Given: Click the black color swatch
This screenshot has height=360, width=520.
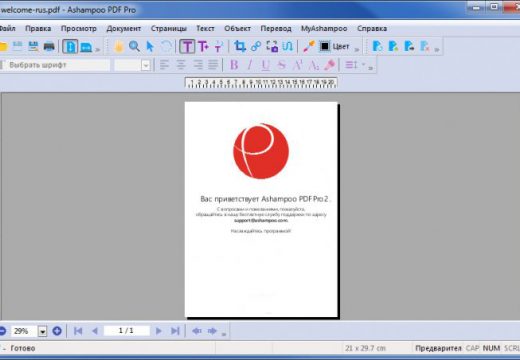Looking at the screenshot, I should [324, 46].
